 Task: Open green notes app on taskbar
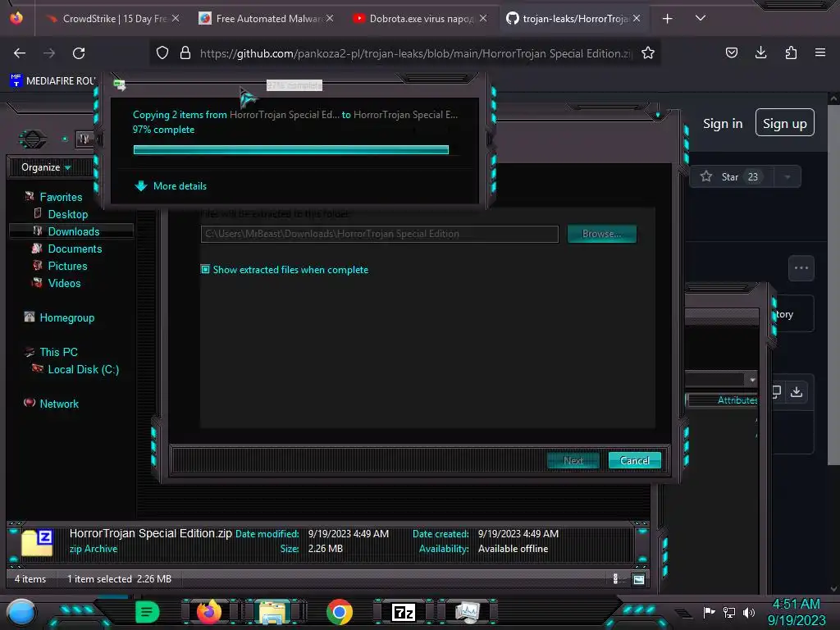point(147,612)
